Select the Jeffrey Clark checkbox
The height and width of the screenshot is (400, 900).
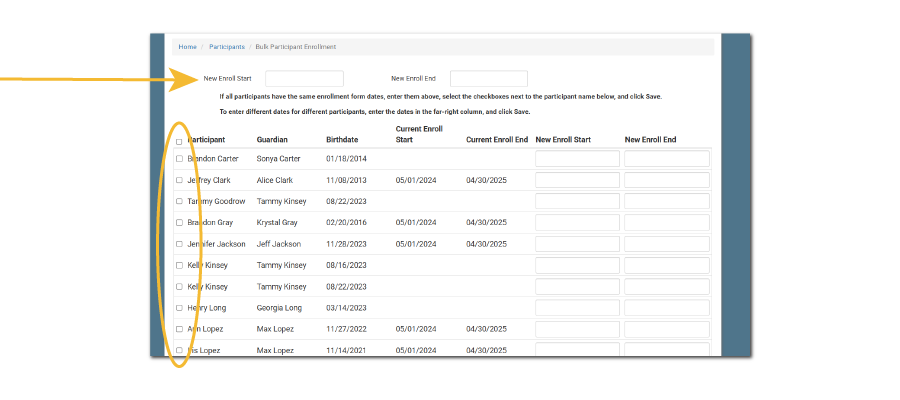click(x=179, y=180)
